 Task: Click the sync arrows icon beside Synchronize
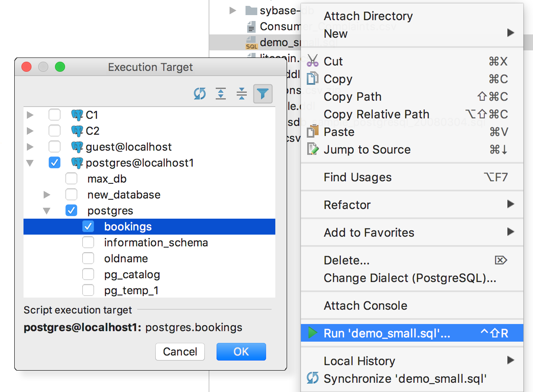(313, 378)
